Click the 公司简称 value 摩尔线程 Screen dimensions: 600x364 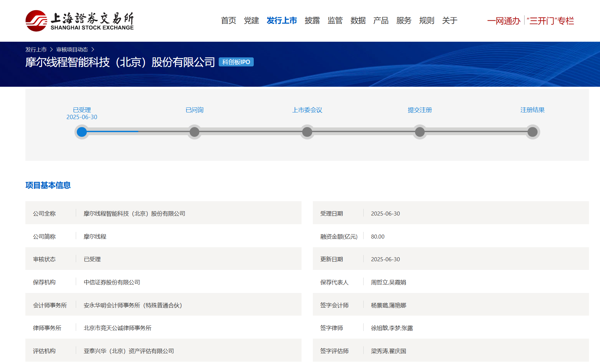coord(95,237)
